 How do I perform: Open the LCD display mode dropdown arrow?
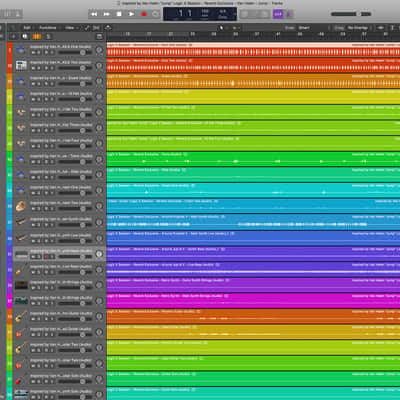tap(234, 14)
